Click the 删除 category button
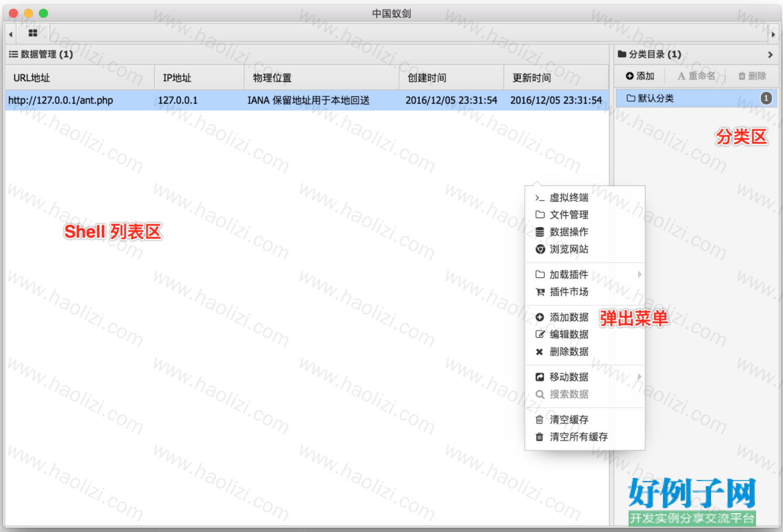 click(x=752, y=76)
